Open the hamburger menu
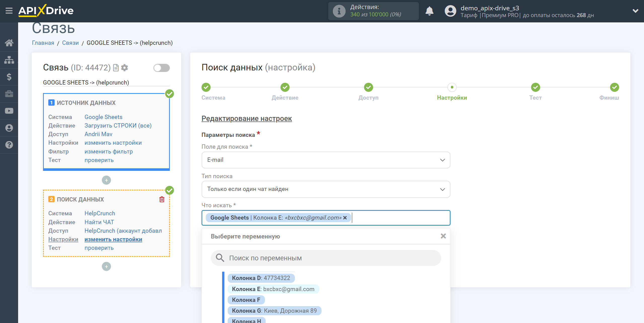644x323 pixels. [9, 11]
